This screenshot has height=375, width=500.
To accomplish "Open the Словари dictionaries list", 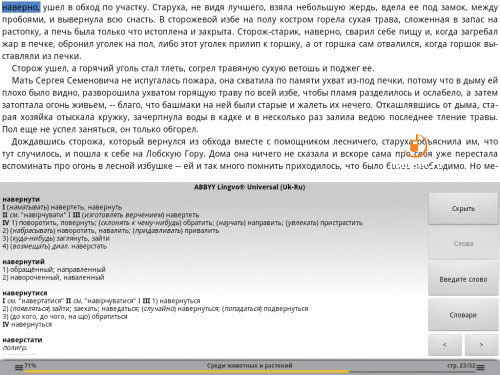I will [x=463, y=315].
